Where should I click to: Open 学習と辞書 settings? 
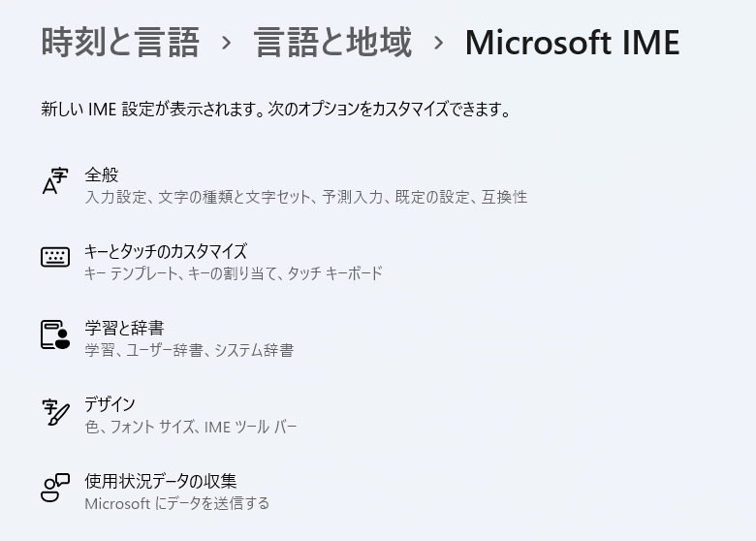378,338
